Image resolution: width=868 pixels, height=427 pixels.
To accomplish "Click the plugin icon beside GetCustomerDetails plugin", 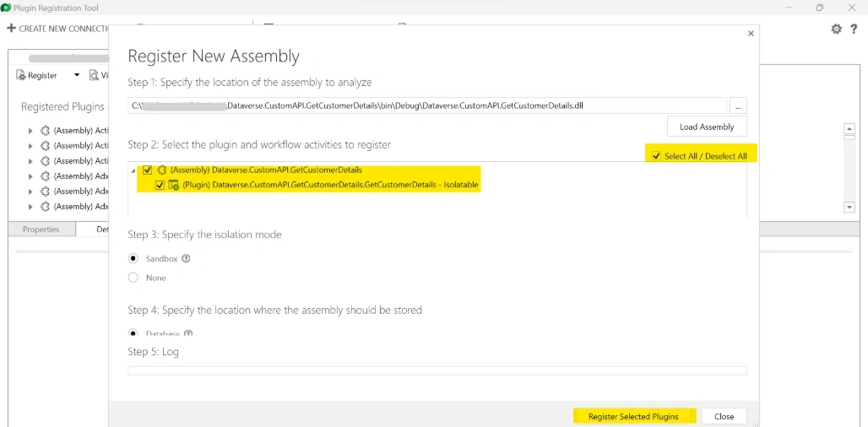I will point(174,186).
